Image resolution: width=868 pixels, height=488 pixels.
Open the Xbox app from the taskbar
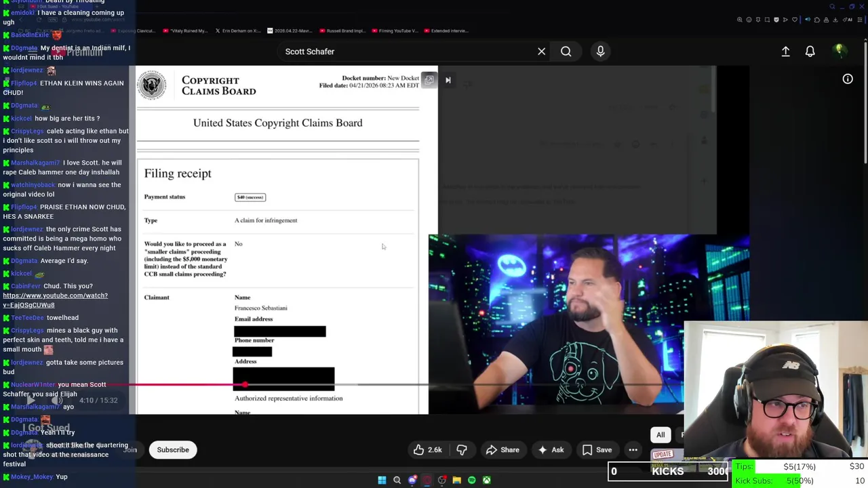(486, 481)
